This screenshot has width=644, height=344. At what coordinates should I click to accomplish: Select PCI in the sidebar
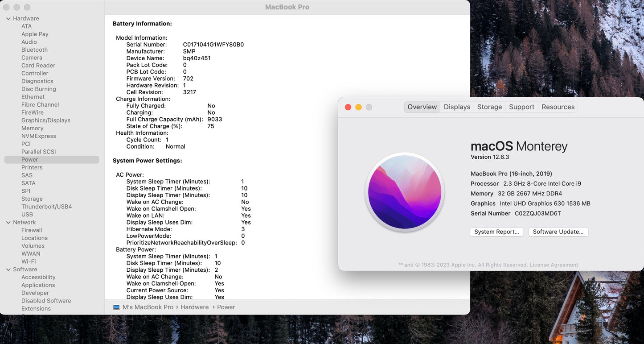click(x=26, y=144)
